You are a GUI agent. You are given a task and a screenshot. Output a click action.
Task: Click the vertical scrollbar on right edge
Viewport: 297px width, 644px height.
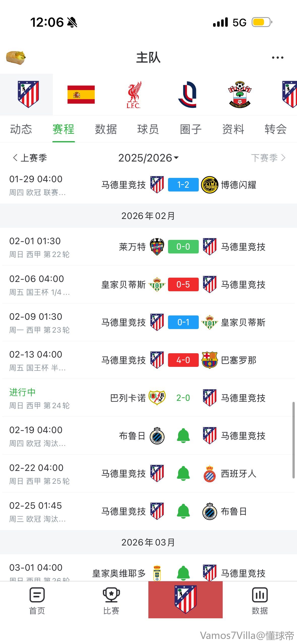(293, 440)
